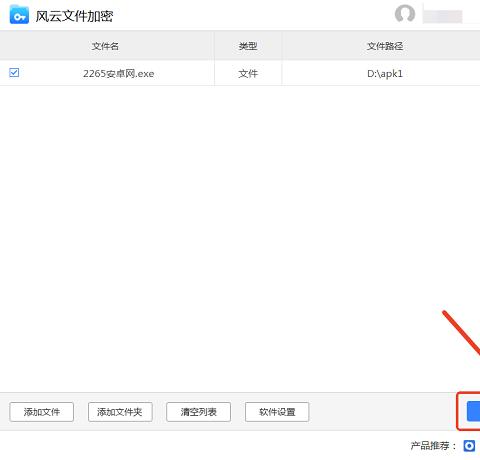Click the blurred username beside the avatar
The height and width of the screenshot is (460, 480).
[x=443, y=16]
